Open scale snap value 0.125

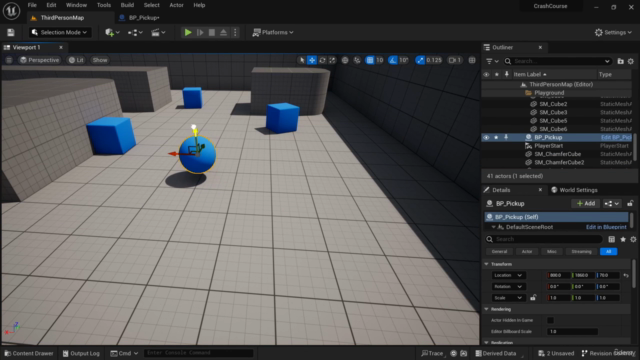[434, 60]
